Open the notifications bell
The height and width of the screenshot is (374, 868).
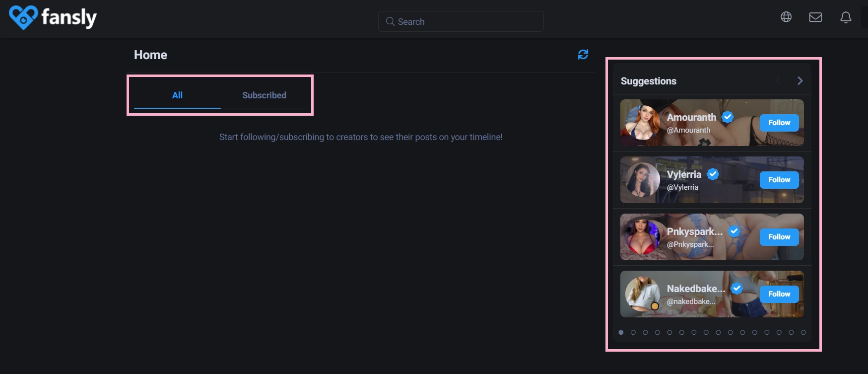[846, 17]
